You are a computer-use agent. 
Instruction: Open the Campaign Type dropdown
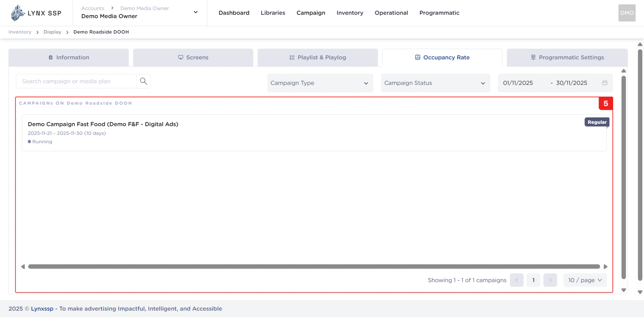(320, 83)
